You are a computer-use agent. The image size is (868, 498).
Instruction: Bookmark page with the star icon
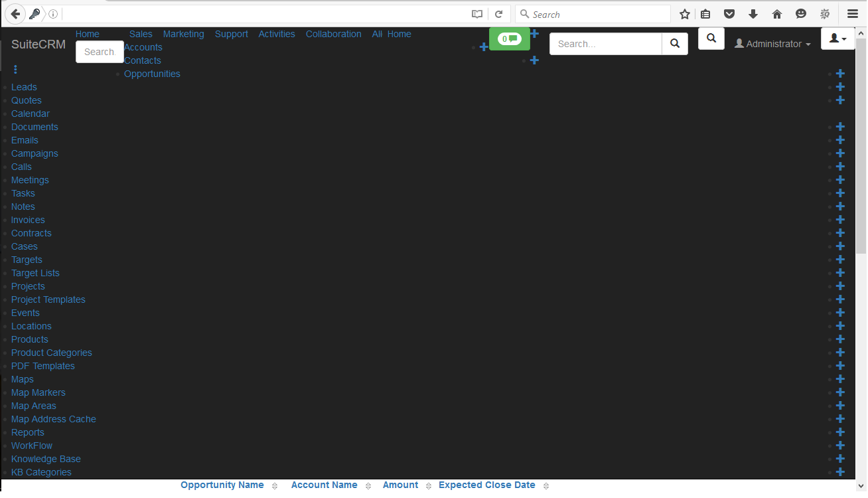pyautogui.click(x=685, y=14)
